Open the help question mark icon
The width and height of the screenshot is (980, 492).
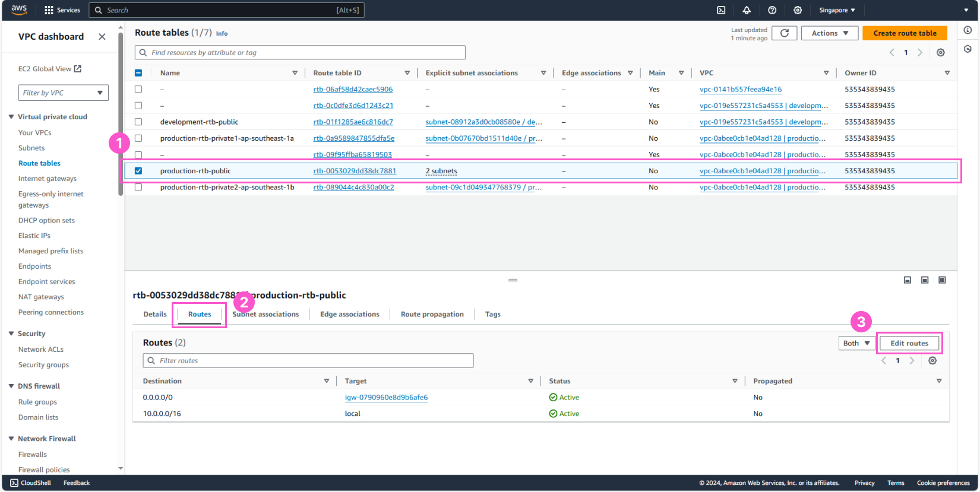(x=772, y=10)
